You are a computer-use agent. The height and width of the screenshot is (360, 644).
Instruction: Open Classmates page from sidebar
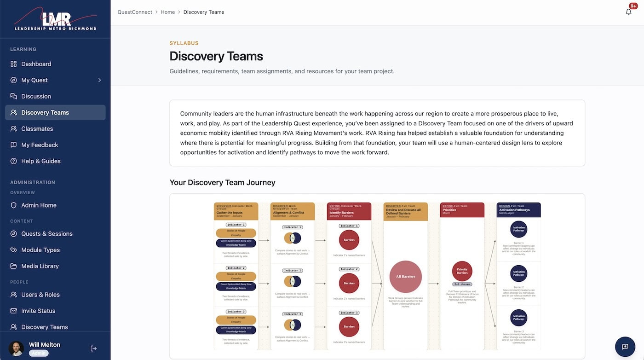click(55, 129)
